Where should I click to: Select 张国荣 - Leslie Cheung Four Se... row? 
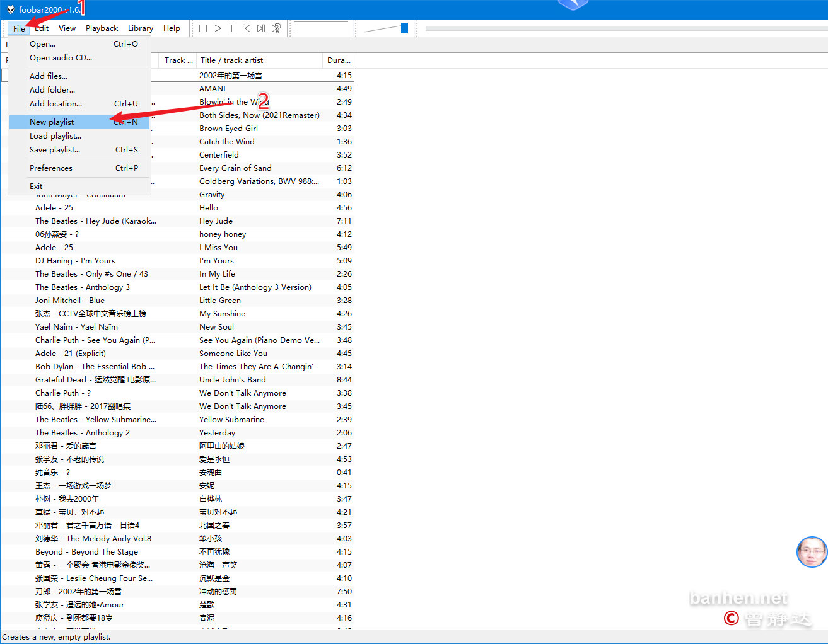pyautogui.click(x=94, y=578)
